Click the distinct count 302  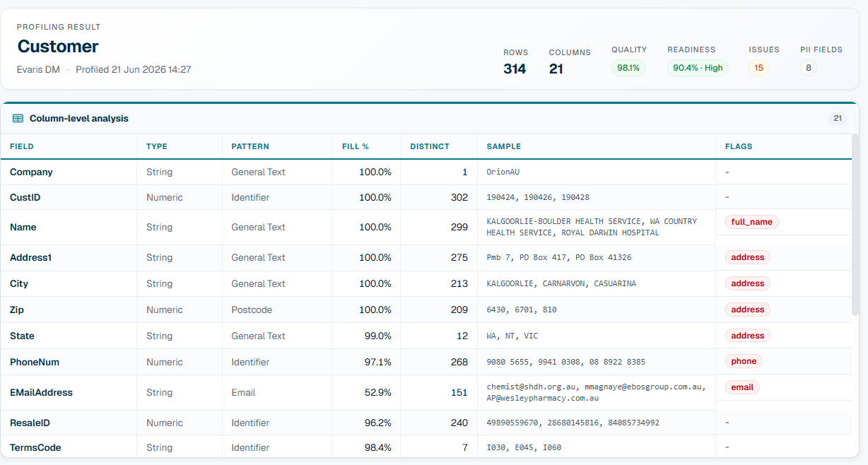(459, 198)
